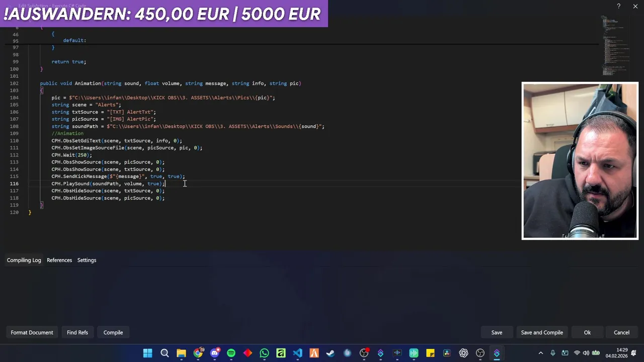Open ChatGPT app from taskbar
The image size is (644, 362).
coord(463,353)
